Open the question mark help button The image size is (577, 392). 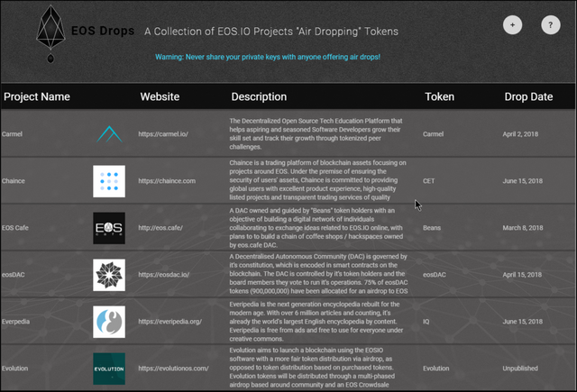pyautogui.click(x=551, y=25)
